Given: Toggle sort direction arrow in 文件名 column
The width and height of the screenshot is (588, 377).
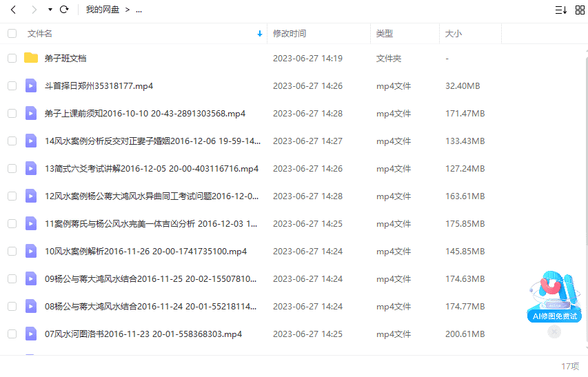Looking at the screenshot, I should tap(260, 33).
